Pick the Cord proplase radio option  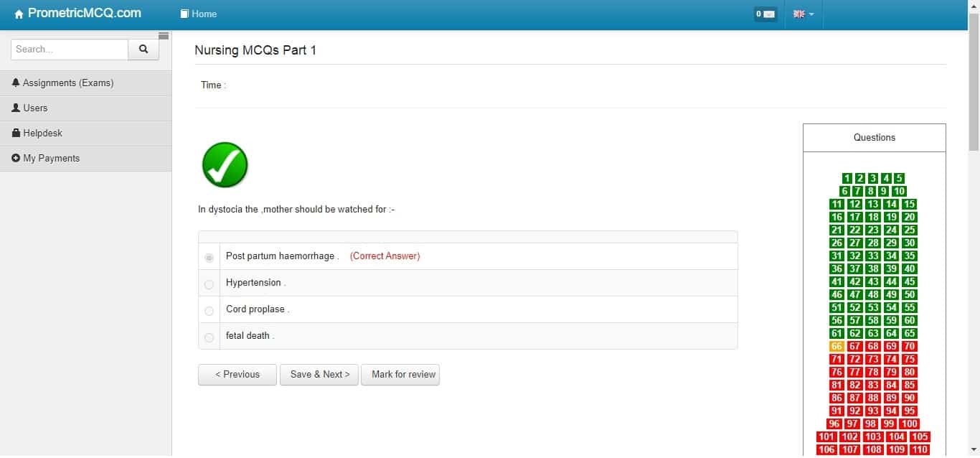tap(209, 311)
